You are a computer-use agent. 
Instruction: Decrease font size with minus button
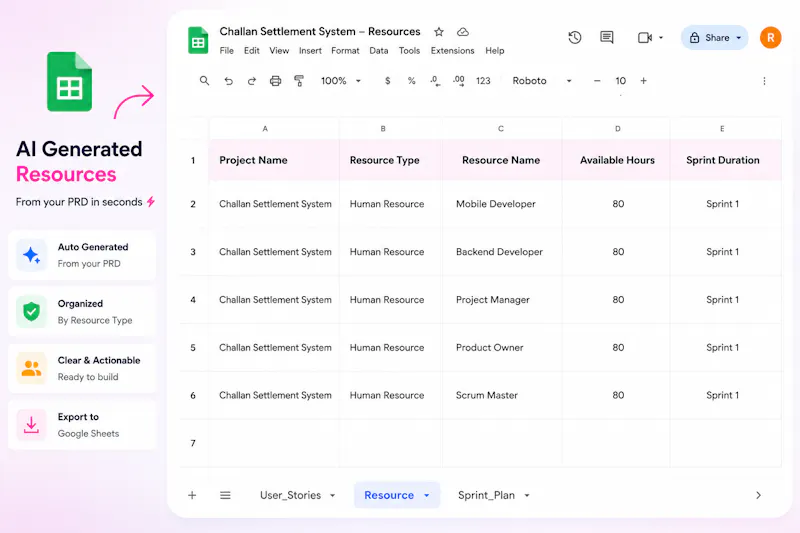597,81
